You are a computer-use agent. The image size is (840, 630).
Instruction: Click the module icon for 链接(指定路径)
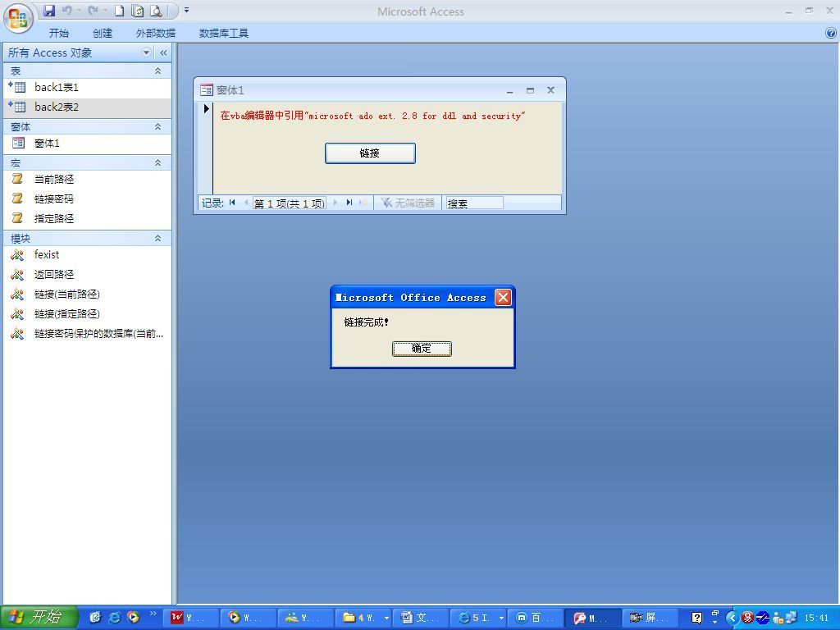click(17, 314)
